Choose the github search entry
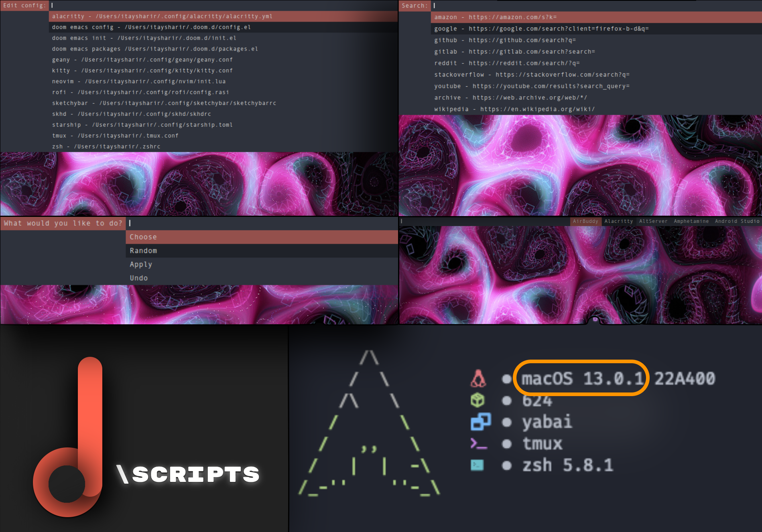Image resolution: width=762 pixels, height=532 pixels. click(x=596, y=40)
